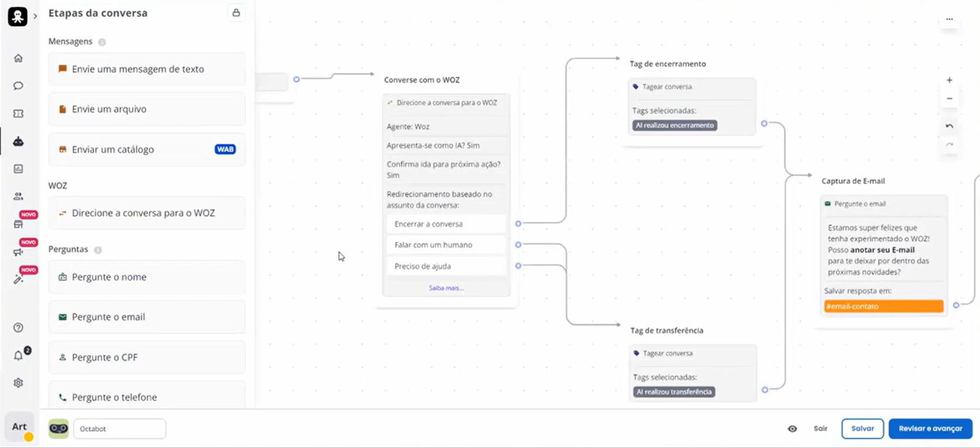Open the Help question mark icon
Screen dimensions: 980x448
(x=19, y=328)
